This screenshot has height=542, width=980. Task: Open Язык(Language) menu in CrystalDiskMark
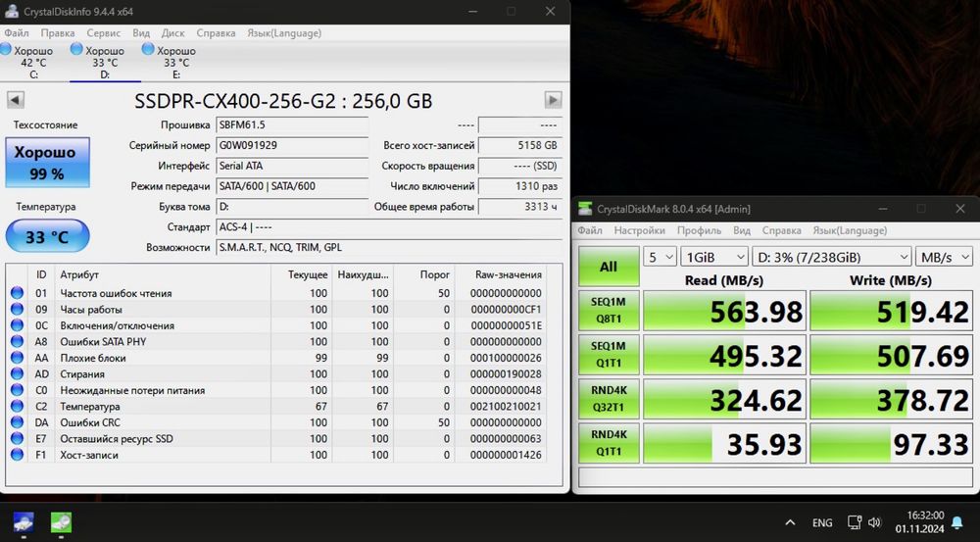point(850,230)
